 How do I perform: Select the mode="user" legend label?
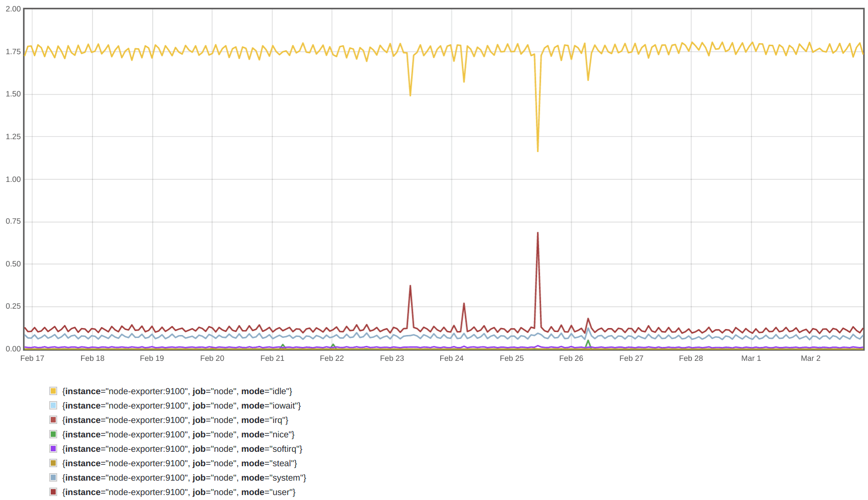tap(179, 493)
